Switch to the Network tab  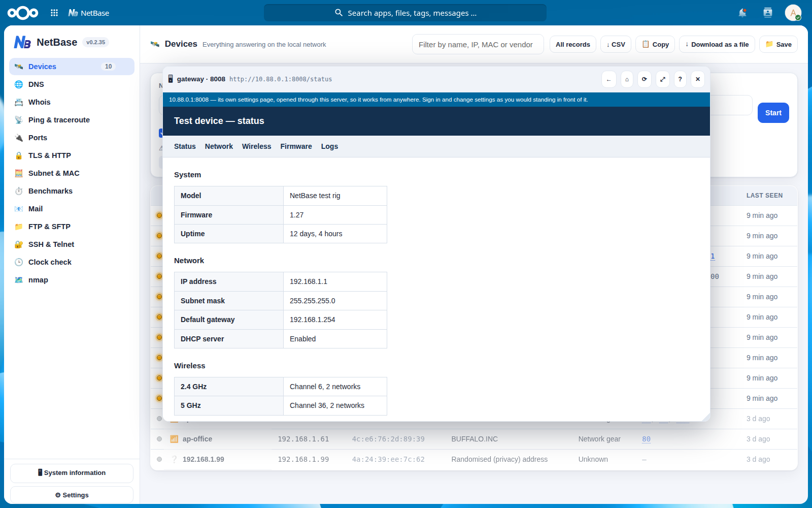pos(219,146)
